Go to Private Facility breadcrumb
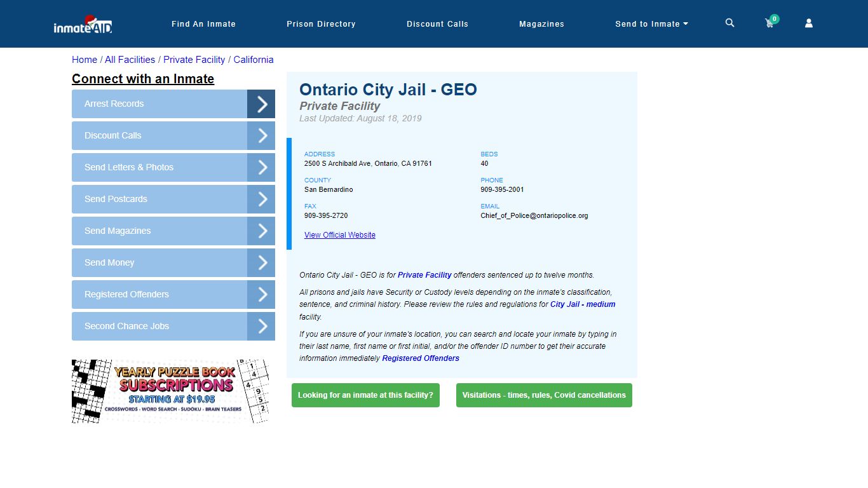 [x=194, y=60]
